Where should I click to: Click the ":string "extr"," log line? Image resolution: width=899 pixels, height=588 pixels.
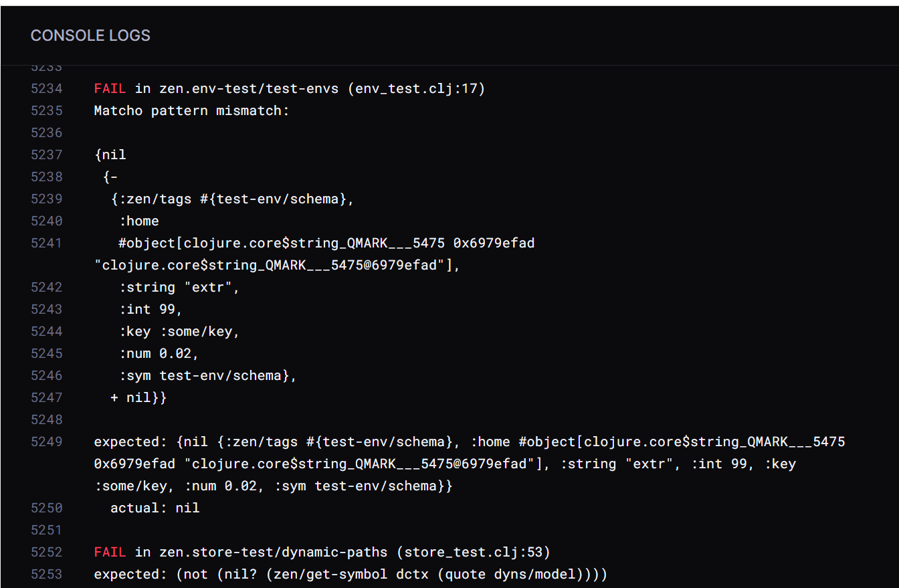point(179,287)
